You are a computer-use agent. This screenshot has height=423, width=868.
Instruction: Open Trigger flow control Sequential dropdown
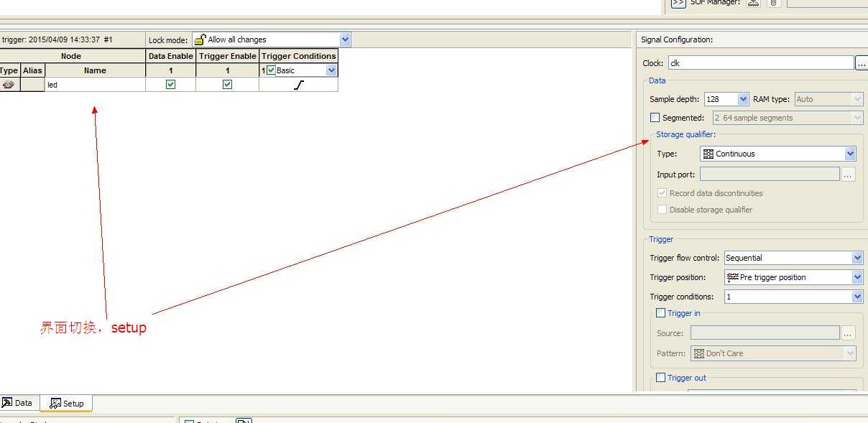pos(857,258)
